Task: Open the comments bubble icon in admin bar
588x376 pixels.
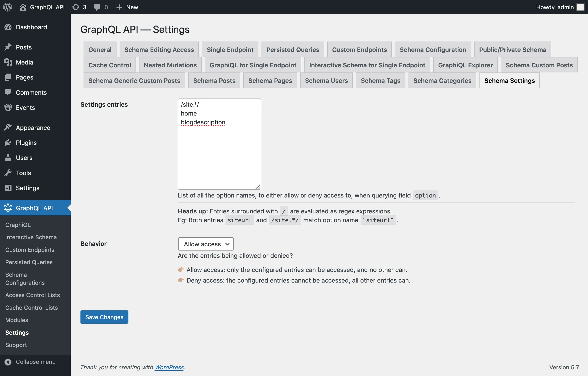Action: tap(97, 7)
